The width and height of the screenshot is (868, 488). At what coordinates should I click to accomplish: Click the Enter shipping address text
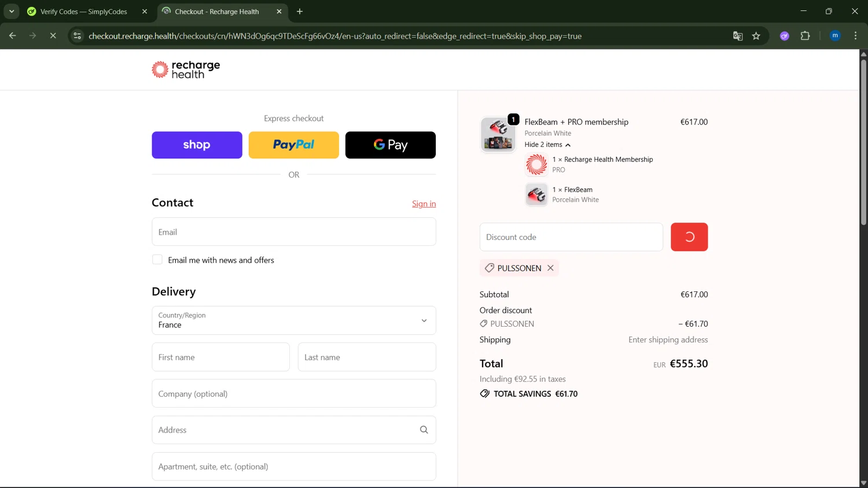coord(668,339)
